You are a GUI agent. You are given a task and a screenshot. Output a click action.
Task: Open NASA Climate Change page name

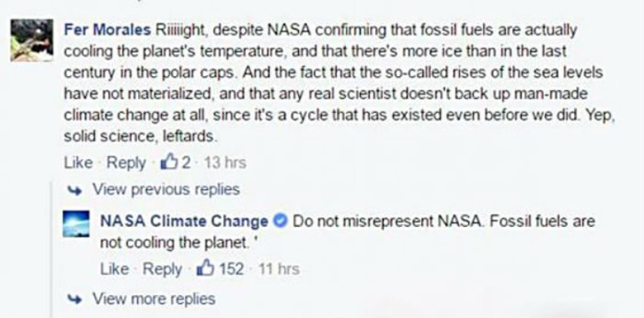point(184,222)
